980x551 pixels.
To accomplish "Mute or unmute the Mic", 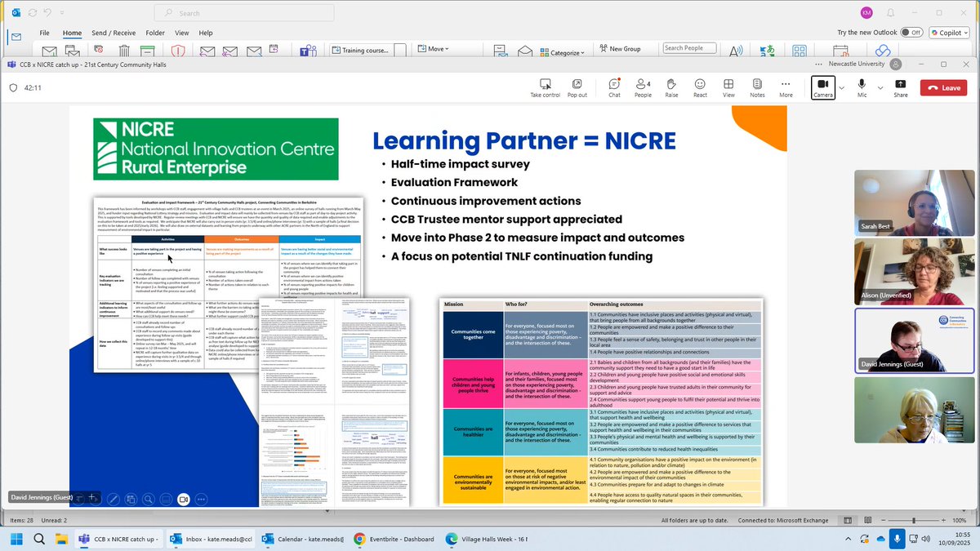I will click(862, 88).
